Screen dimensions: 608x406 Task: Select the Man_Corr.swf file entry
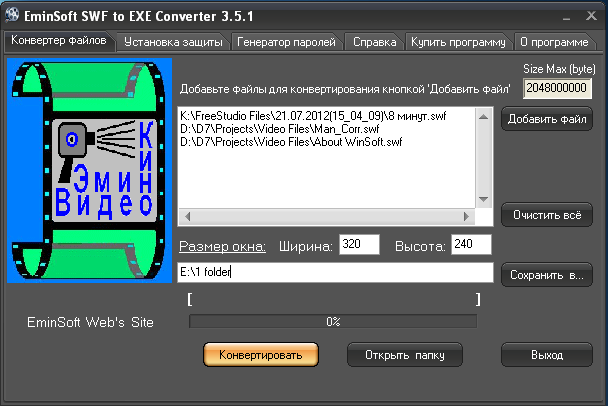tap(280, 129)
